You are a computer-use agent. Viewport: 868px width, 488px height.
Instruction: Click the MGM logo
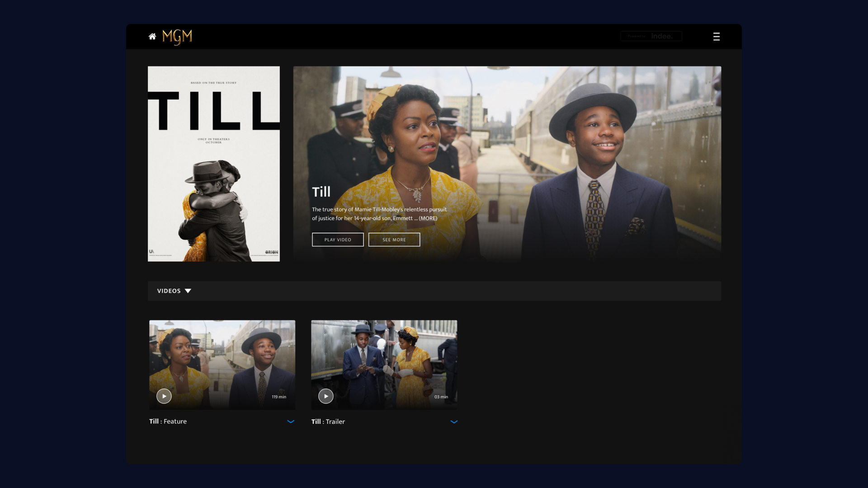coord(177,37)
